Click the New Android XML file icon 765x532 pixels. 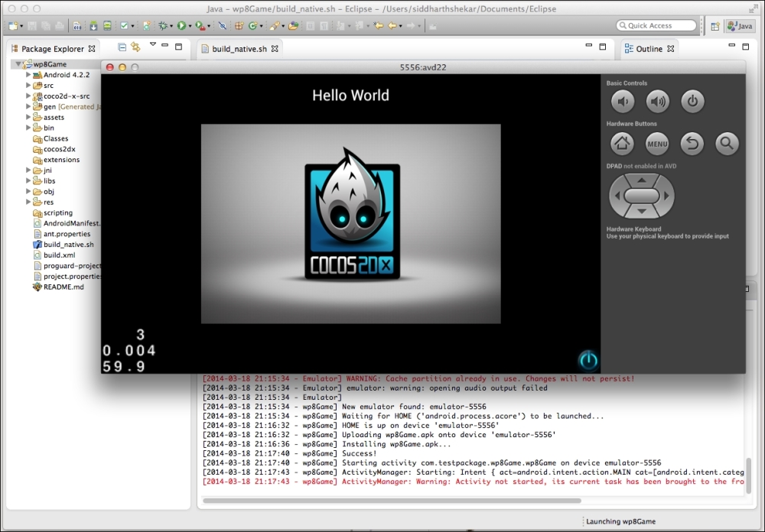tap(147, 26)
